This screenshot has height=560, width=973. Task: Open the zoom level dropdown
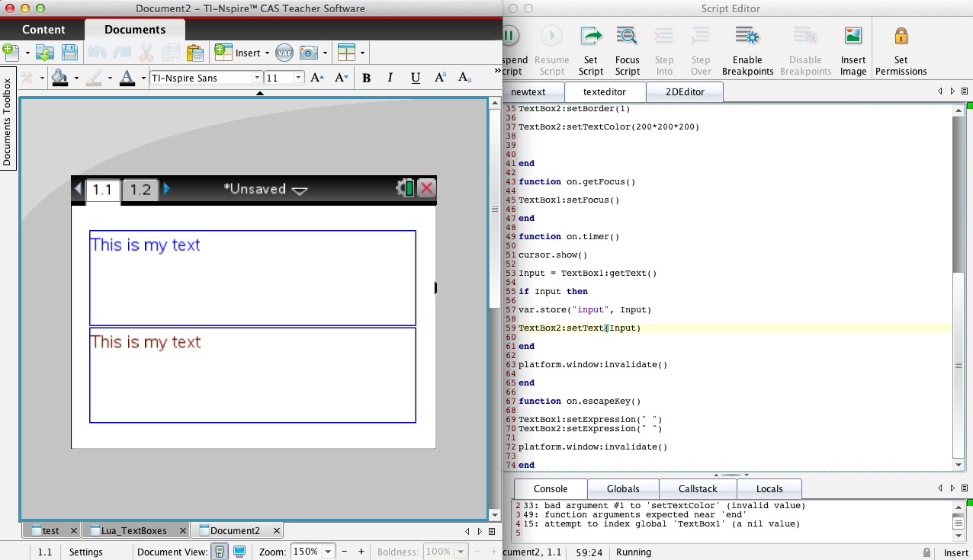[x=329, y=552]
